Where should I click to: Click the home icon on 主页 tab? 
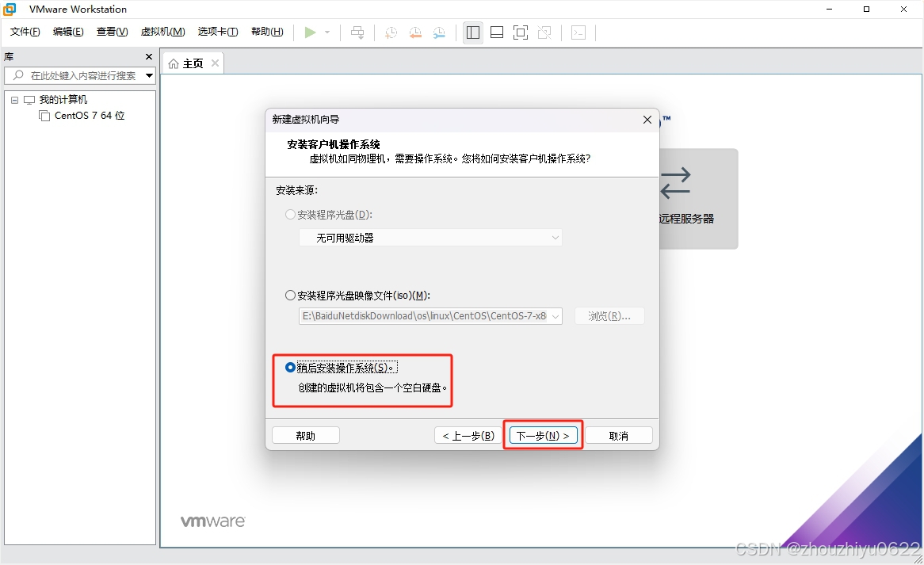click(174, 63)
